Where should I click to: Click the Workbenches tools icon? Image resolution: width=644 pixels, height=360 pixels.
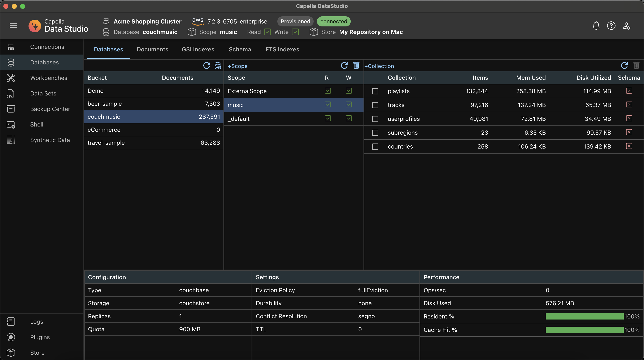[11, 78]
